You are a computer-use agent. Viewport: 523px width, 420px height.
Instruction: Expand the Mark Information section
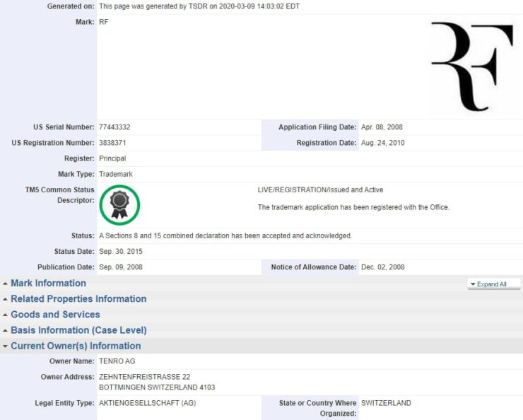[x=48, y=284]
